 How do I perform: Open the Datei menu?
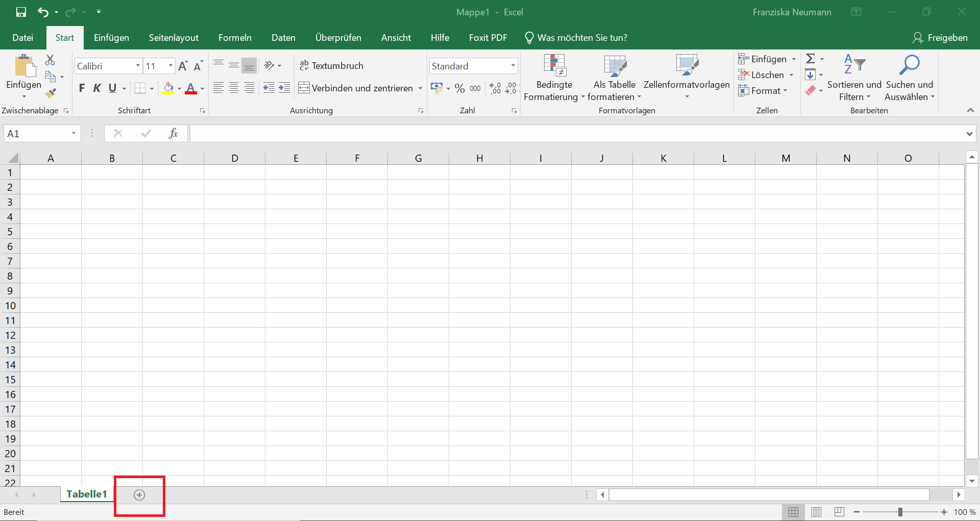[x=22, y=37]
